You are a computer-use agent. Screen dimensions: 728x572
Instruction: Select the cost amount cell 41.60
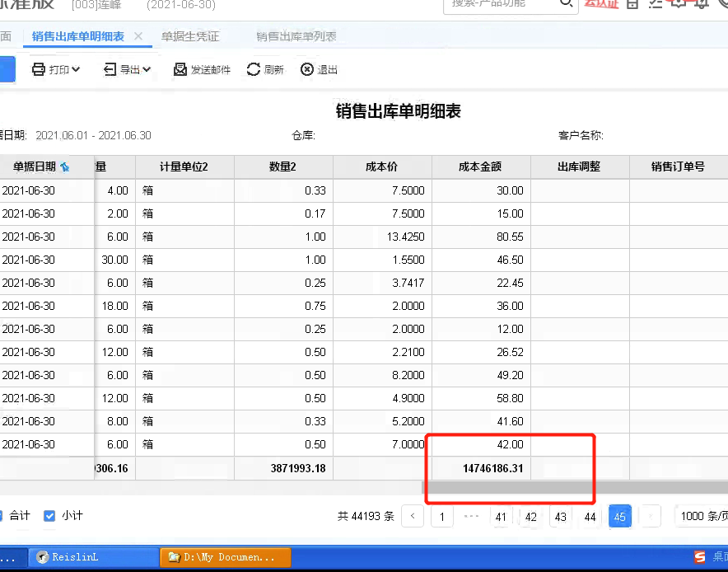click(x=482, y=421)
